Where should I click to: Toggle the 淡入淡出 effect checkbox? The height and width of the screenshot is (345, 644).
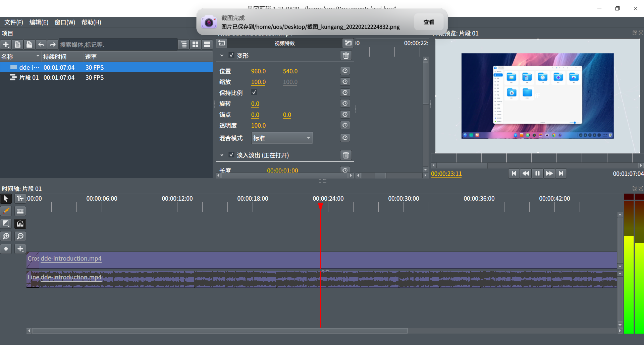pyautogui.click(x=231, y=155)
